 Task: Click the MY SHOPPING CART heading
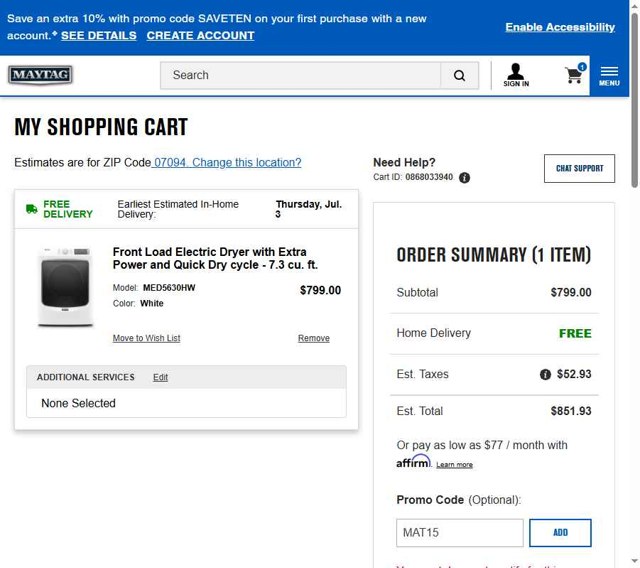point(101,127)
